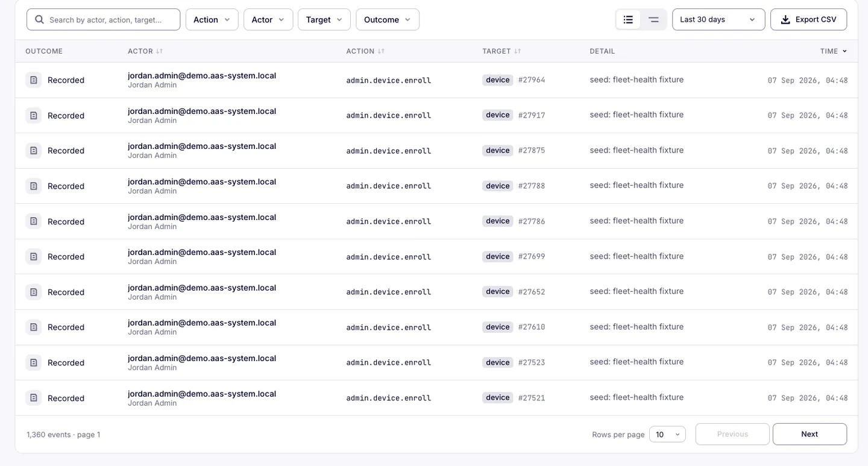Click the OUTCOME column header

[44, 51]
